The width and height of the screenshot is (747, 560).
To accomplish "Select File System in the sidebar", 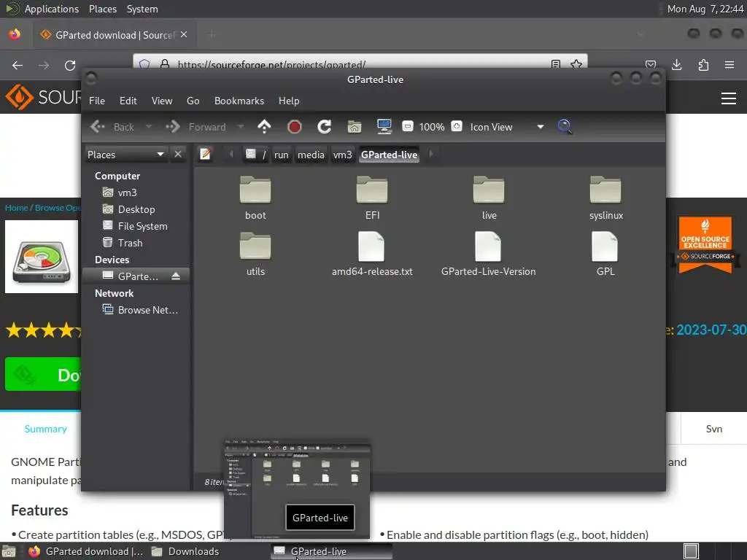I will tap(136, 226).
